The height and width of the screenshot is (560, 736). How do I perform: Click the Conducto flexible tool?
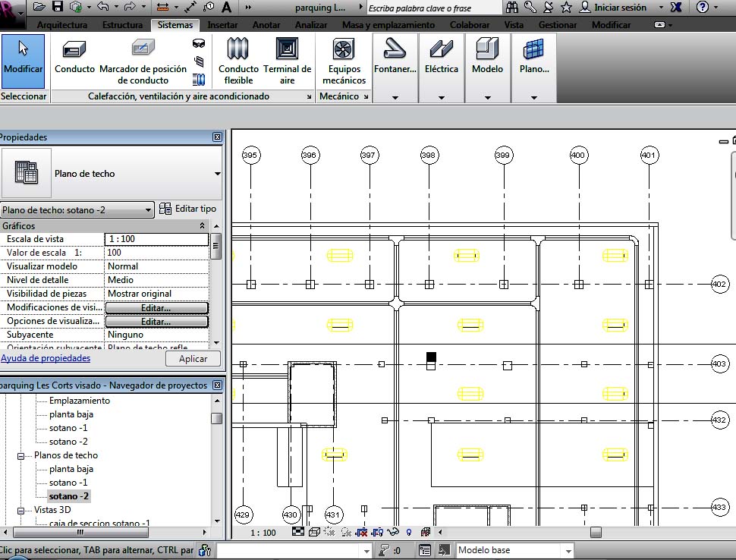pyautogui.click(x=238, y=61)
